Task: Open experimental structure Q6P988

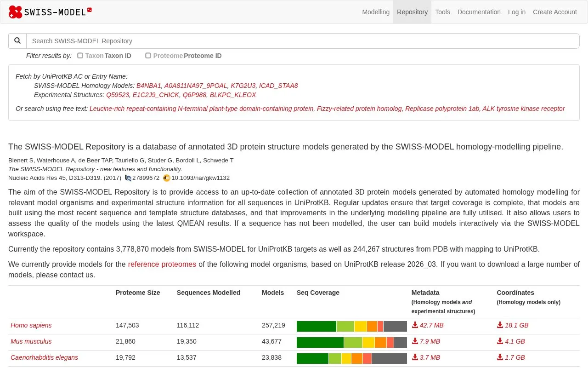Action: pyautogui.click(x=194, y=95)
